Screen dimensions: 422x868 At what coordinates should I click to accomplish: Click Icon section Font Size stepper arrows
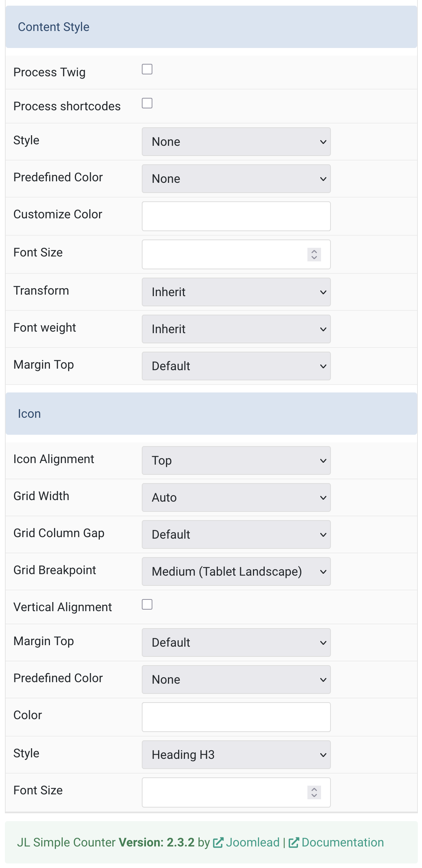click(x=314, y=792)
